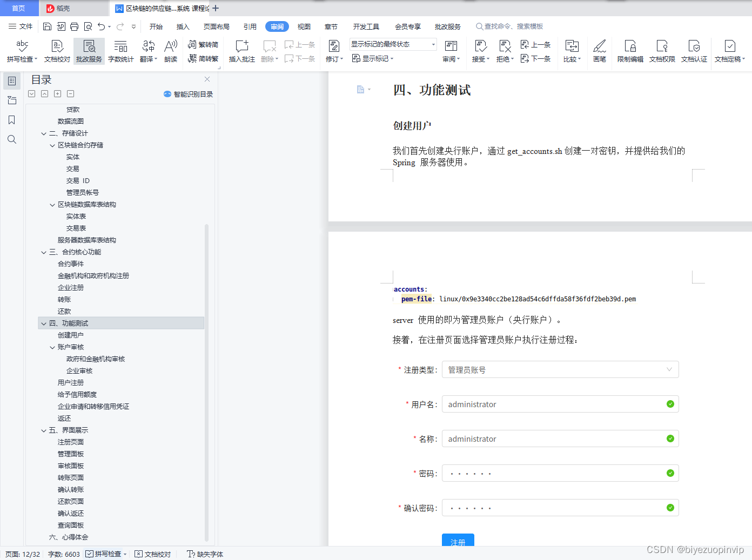
Task: Click the undo arrow icon
Action: tap(101, 26)
